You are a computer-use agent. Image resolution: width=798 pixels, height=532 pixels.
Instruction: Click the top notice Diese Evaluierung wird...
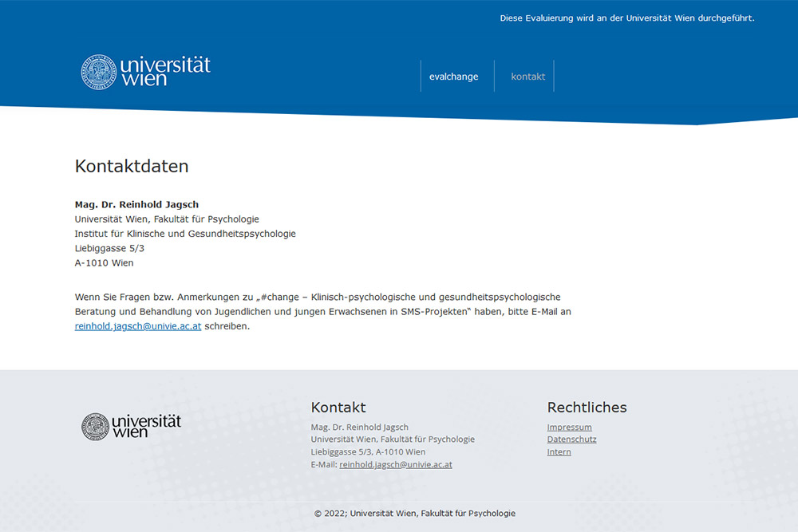click(627, 18)
